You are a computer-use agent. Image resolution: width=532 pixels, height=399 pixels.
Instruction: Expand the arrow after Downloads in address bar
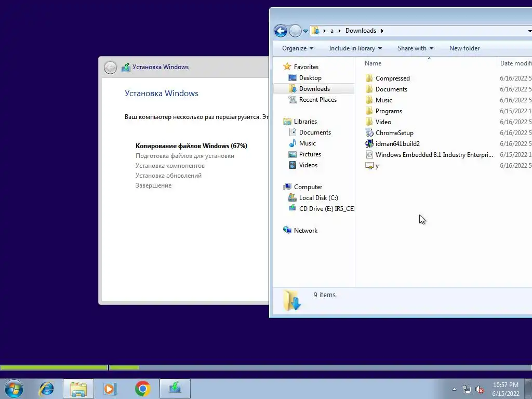tap(382, 31)
